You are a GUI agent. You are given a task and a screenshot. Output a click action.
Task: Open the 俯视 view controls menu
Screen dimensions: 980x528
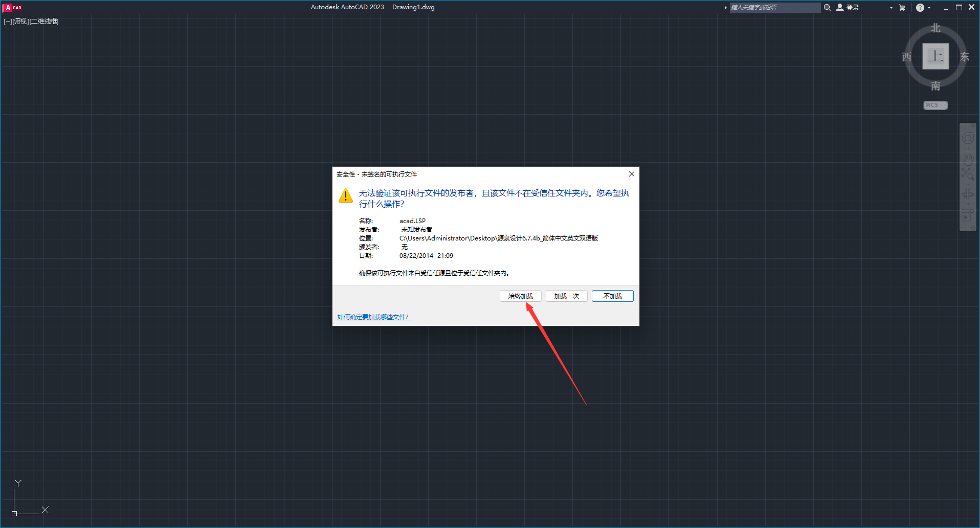click(20, 21)
